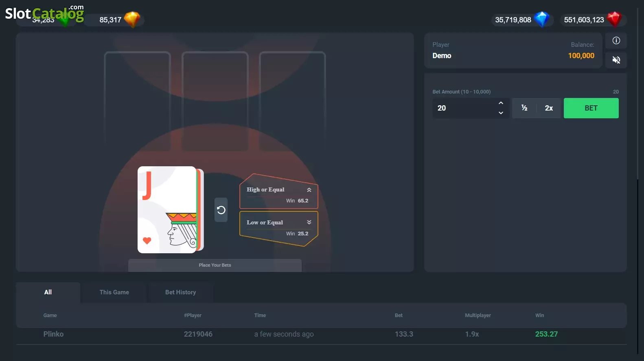
Task: Choose Low or Equal option
Action: [278, 228]
